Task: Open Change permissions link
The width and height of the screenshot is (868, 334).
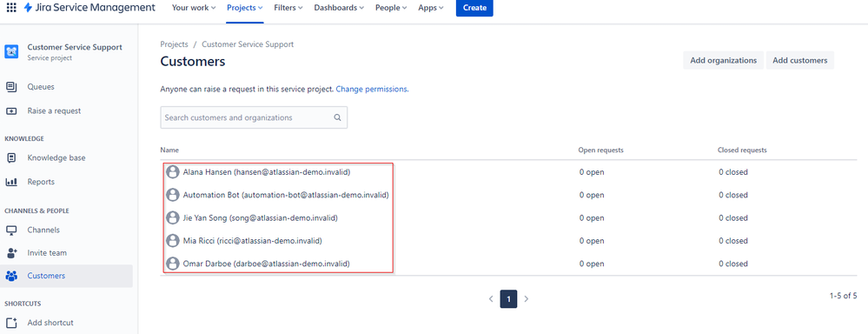Action: point(372,89)
